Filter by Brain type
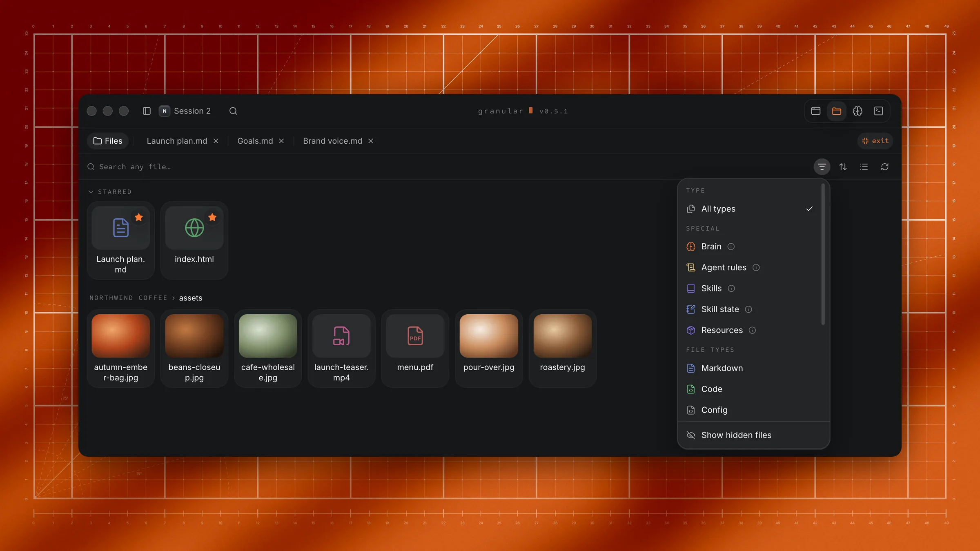980x551 pixels. click(751, 247)
